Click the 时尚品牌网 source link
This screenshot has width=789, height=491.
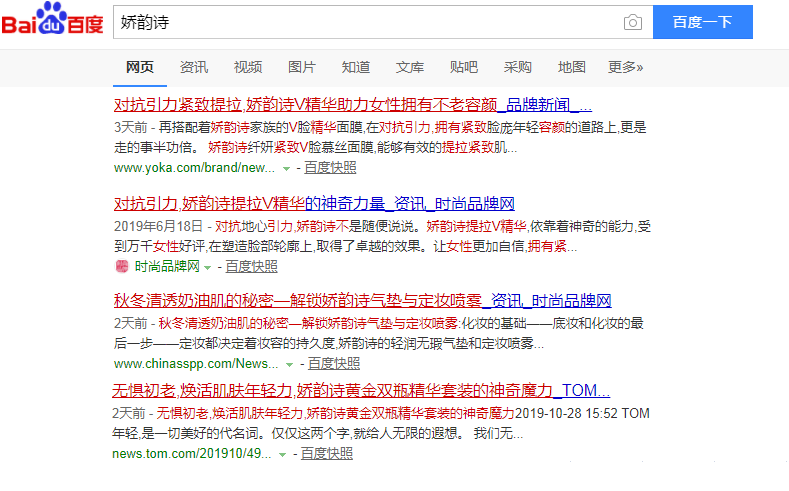pos(167,266)
